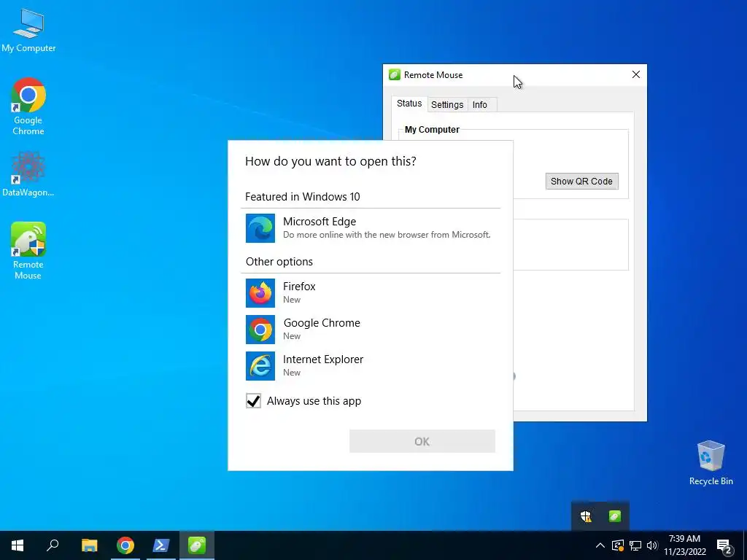Select Remote Mouse desktop shortcut
Viewport: 747px width, 560px height.
pos(28,250)
